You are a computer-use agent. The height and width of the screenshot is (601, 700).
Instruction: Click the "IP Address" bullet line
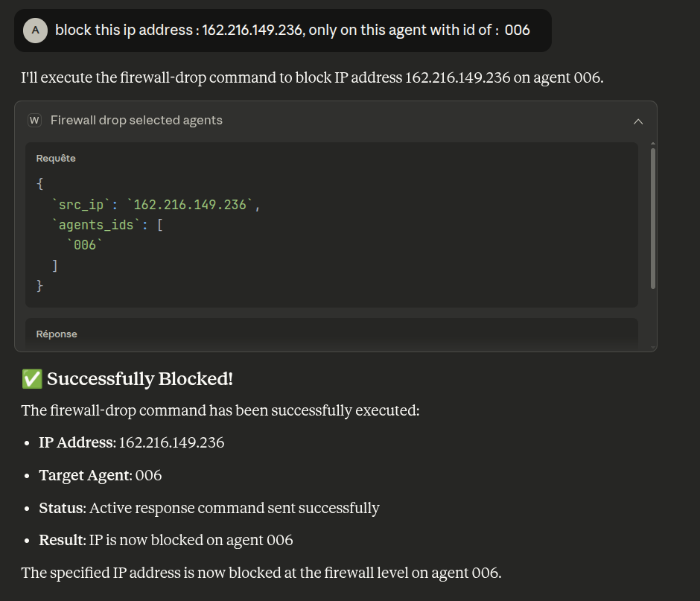tap(132, 442)
